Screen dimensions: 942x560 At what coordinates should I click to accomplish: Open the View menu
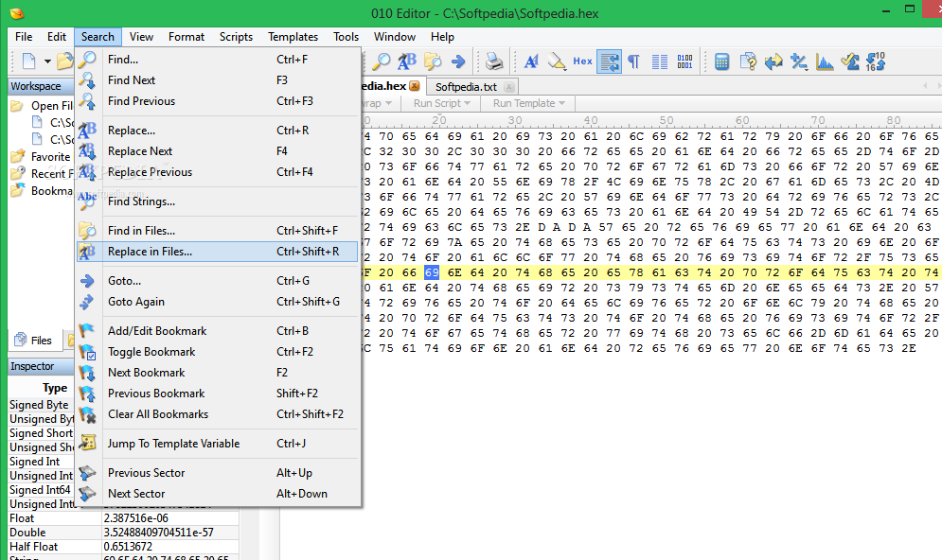pos(141,37)
